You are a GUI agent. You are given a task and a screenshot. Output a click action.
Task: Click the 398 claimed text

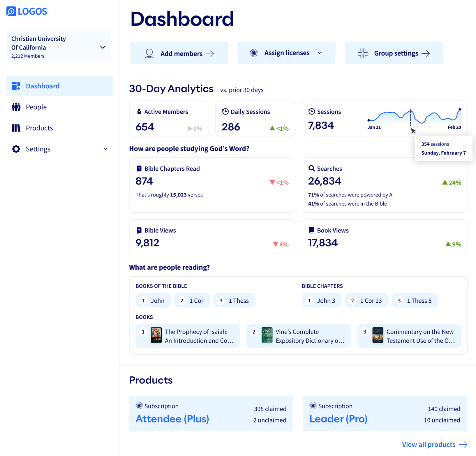(270, 409)
